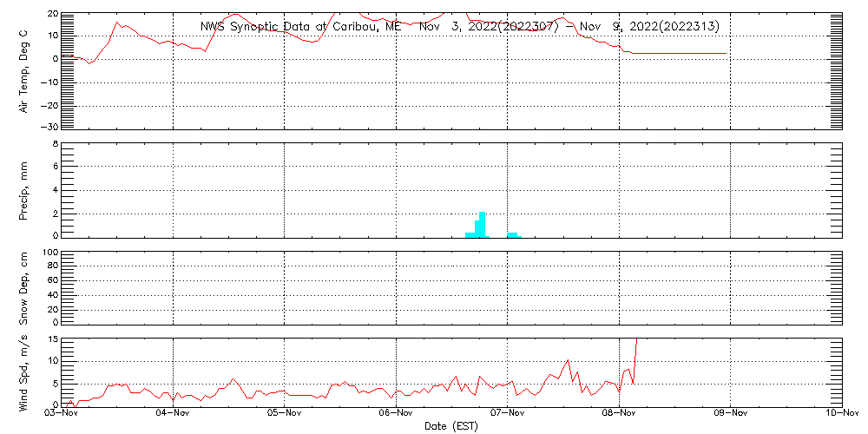Click the 'Wind Spd, m/s' axis label
The image size is (868, 434).
[x=23, y=373]
